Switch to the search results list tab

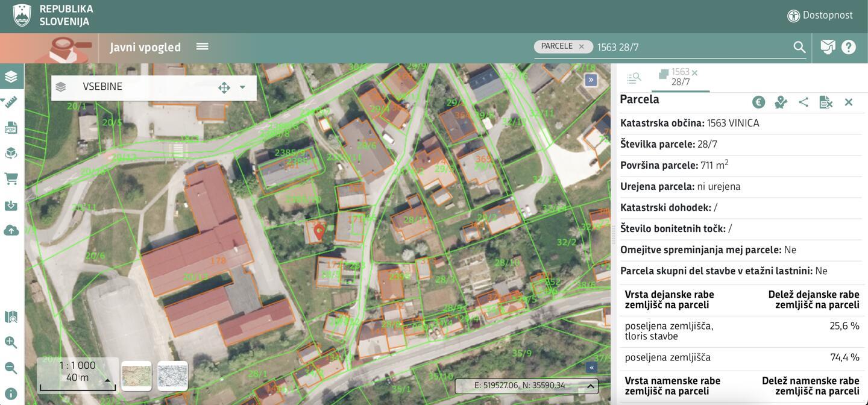(634, 78)
